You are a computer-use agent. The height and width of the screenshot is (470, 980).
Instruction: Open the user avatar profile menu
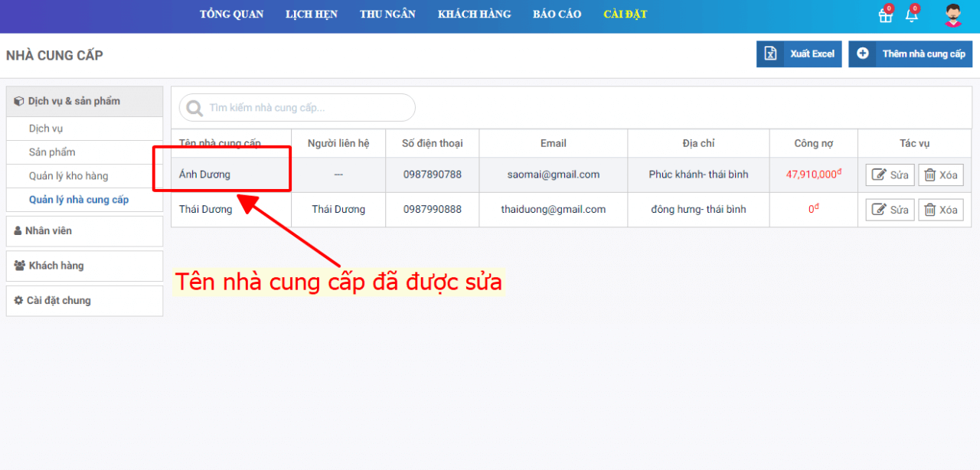952,15
